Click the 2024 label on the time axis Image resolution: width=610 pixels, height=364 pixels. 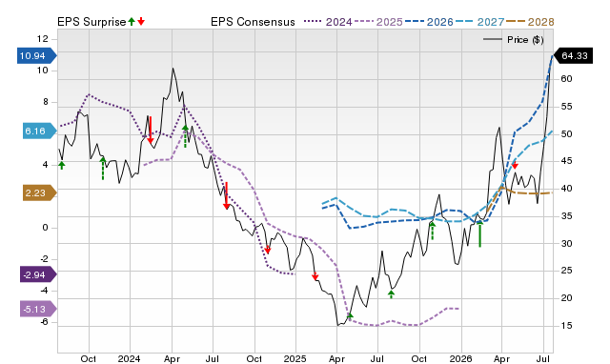click(130, 358)
